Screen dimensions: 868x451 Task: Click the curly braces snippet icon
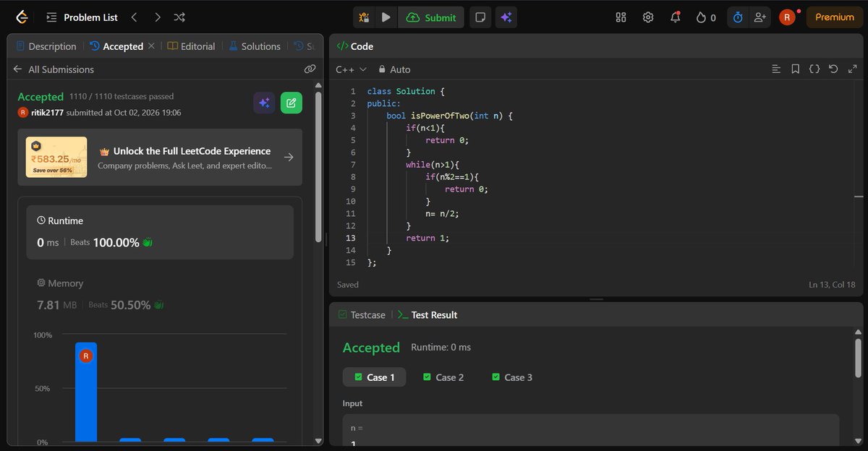tap(814, 69)
